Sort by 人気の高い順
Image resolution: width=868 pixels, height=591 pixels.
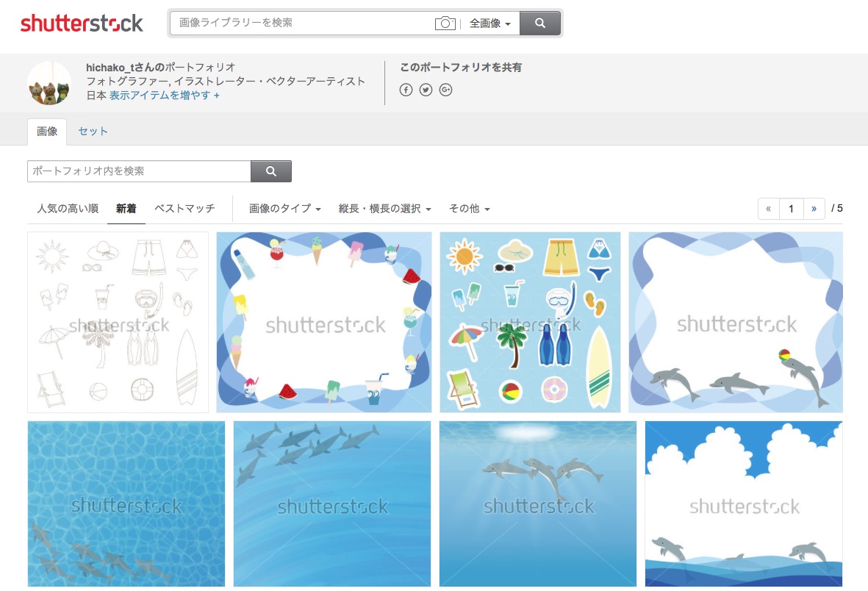[68, 209]
